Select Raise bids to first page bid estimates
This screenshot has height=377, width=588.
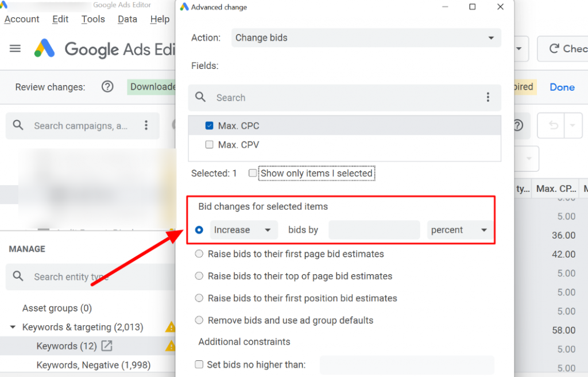(199, 254)
